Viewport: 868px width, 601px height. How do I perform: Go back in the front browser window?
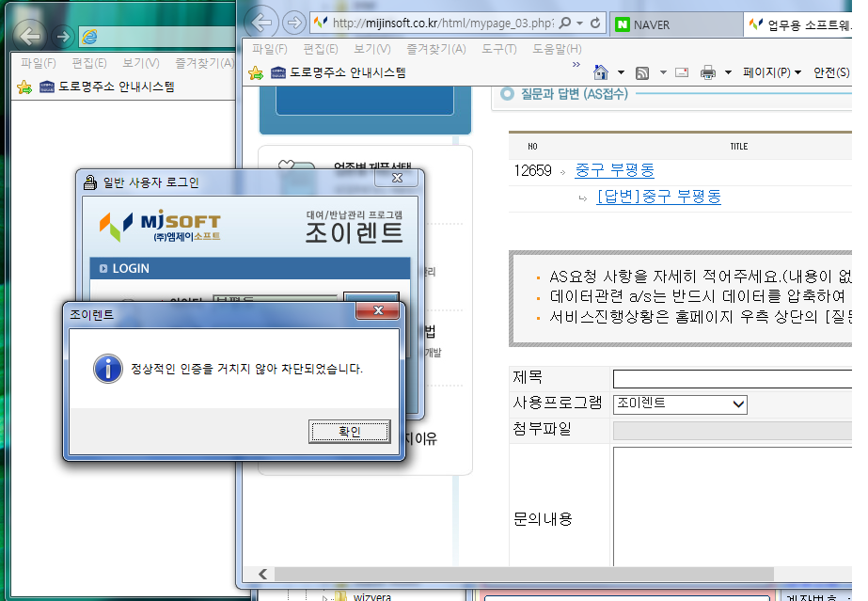261,23
